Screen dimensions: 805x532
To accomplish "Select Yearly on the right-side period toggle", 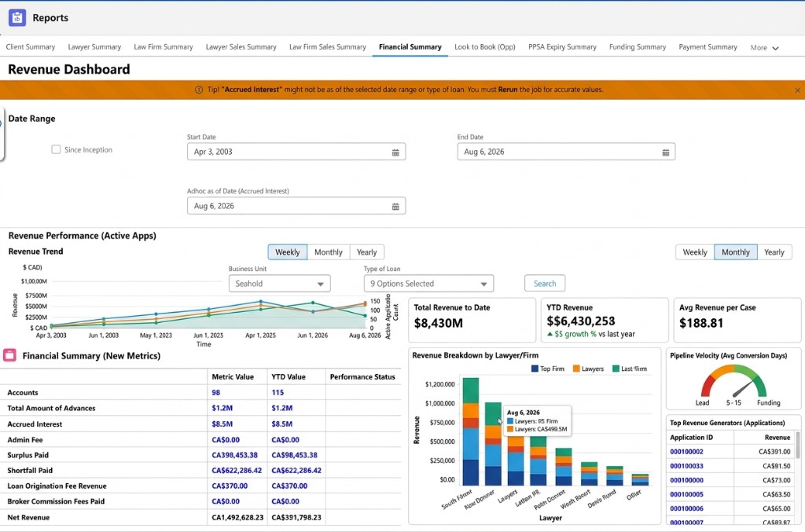I will point(774,252).
